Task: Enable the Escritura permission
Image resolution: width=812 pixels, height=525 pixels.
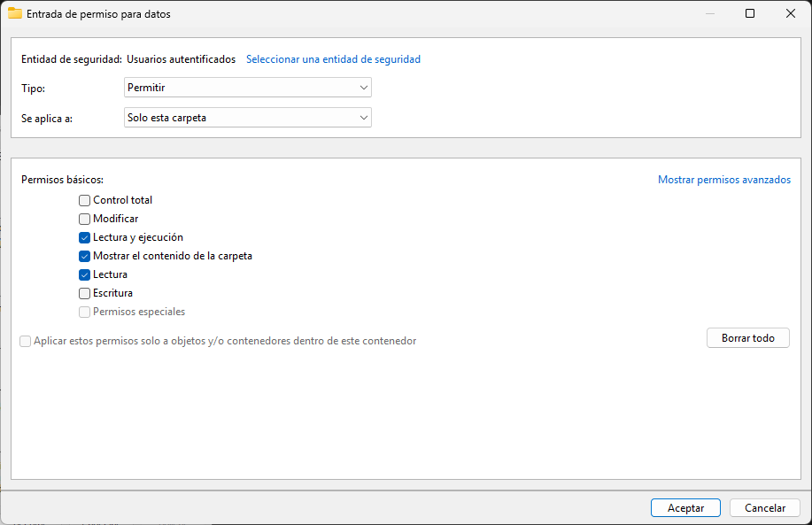Action: 84,293
